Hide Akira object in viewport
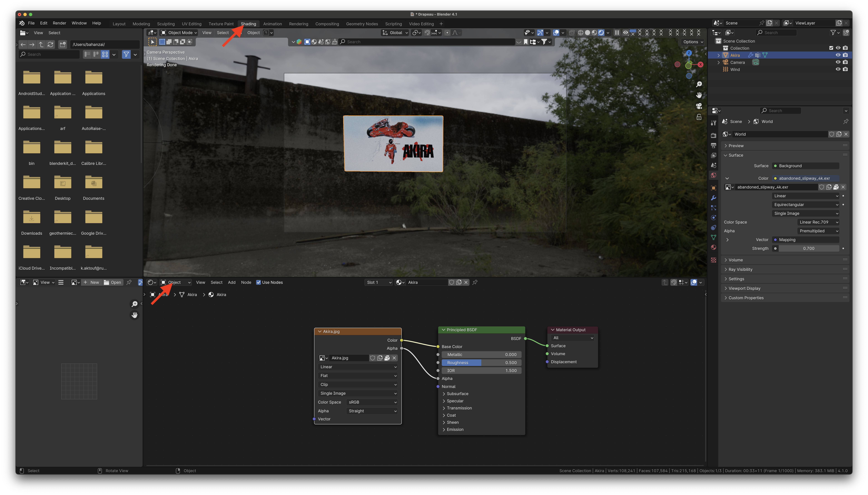Viewport: 868px width, 495px height. tap(838, 55)
